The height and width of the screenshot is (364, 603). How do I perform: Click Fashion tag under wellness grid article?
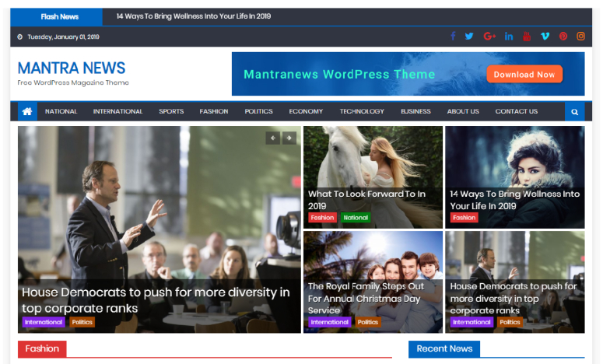(465, 218)
